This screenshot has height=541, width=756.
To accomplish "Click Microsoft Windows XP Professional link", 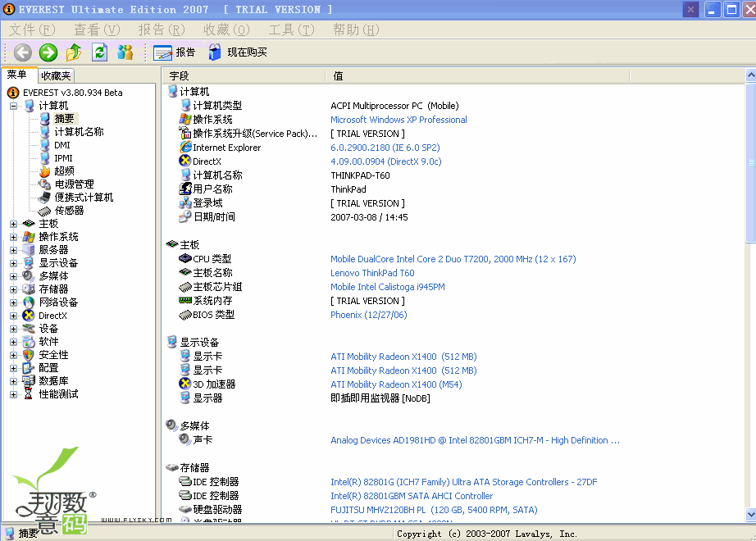I will tap(398, 120).
